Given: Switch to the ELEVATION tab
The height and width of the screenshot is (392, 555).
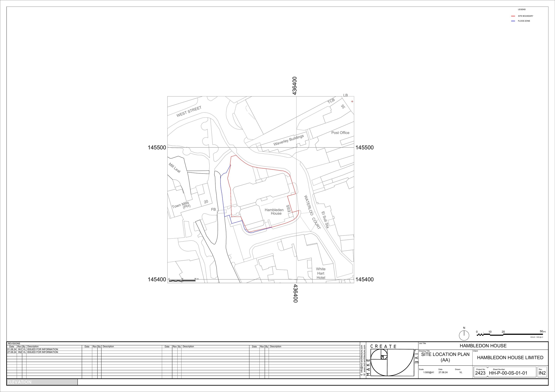Looking at the screenshot, I should (x=19, y=382).
